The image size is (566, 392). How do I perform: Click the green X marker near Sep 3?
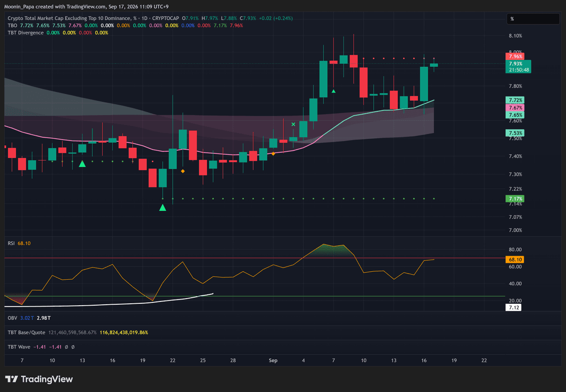[x=293, y=124]
